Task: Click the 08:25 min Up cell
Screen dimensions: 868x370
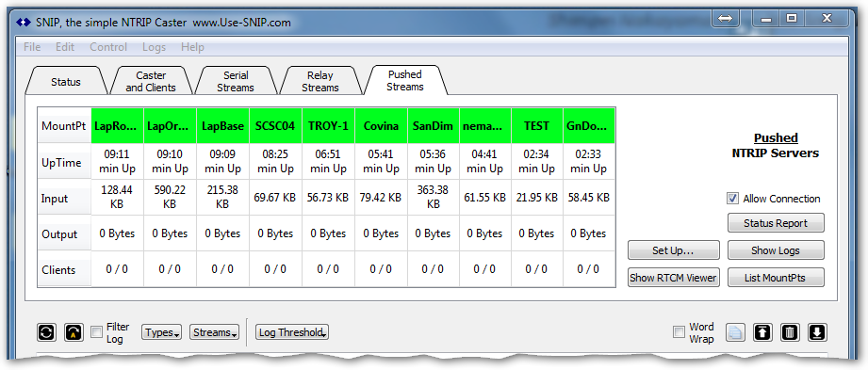Action: (276, 161)
